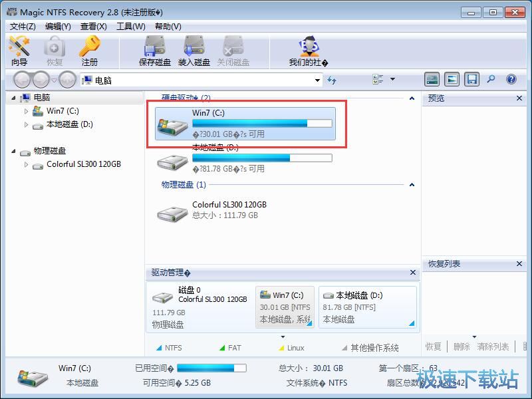The width and height of the screenshot is (532, 399).
Task: Open the 帮助(V) menu
Action: pos(168,27)
